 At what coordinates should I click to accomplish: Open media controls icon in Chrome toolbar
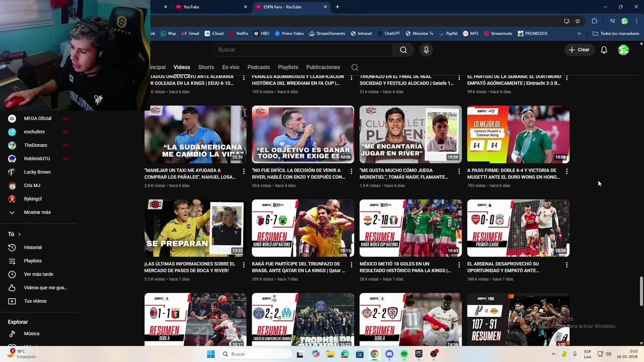tap(612, 21)
